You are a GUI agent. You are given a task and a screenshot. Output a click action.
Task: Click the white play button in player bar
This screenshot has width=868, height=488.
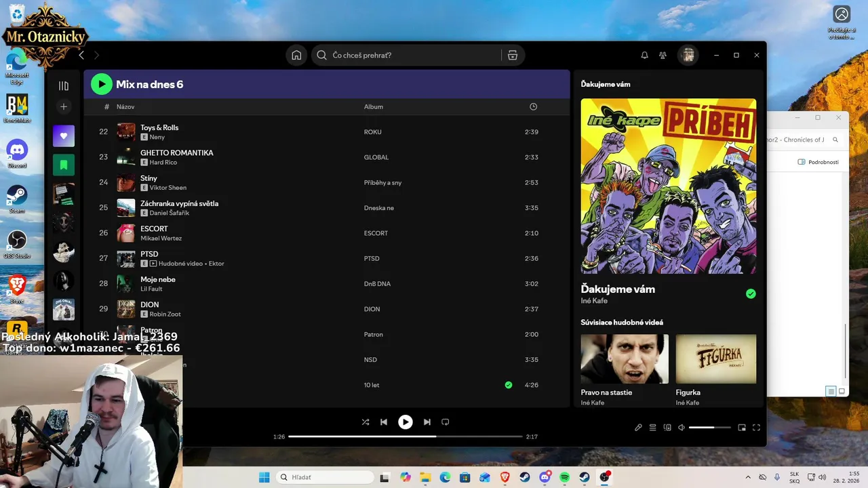(405, 422)
